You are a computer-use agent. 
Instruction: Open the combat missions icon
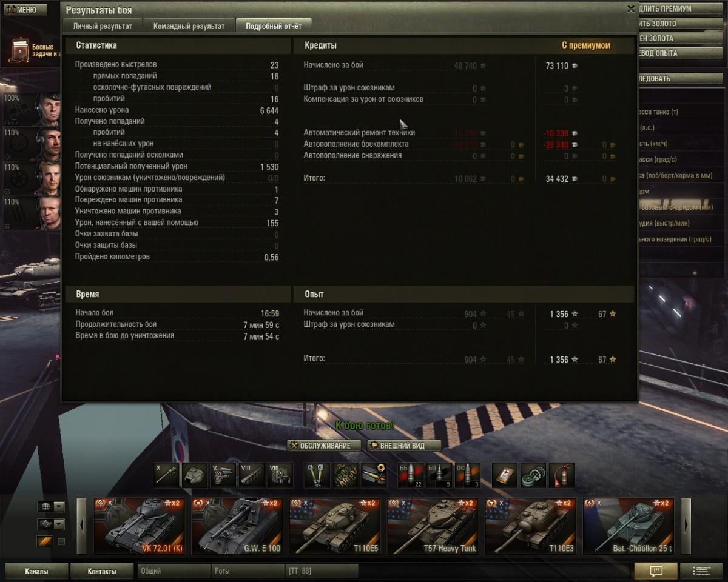pyautogui.click(x=21, y=51)
